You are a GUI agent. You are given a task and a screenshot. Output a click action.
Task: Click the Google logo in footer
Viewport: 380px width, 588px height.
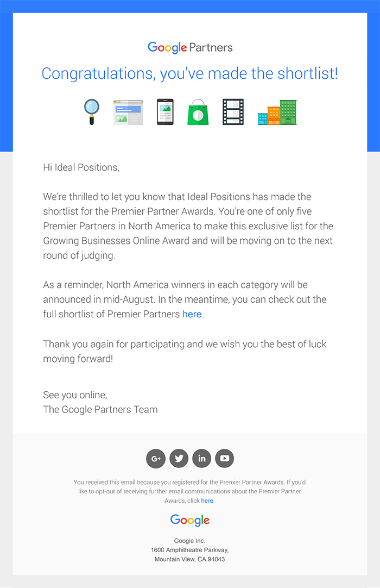pos(190,520)
